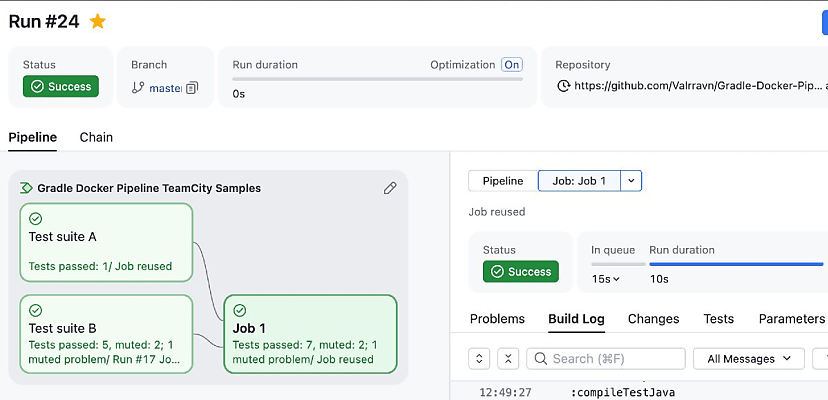This screenshot has width=828, height=400.
Task: Click the Run #24 title
Action: point(44,22)
